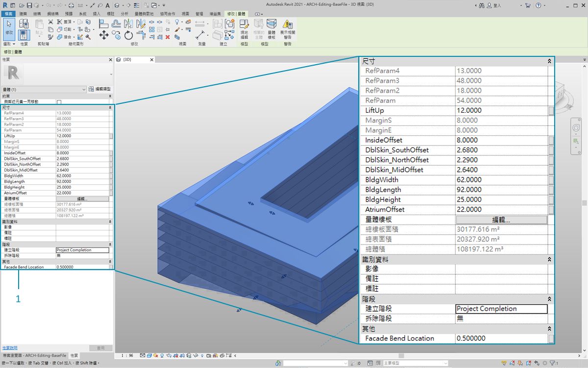Click the 展示相關警告 warnings icon
Viewport: 588px width, 368px height.
tap(288, 29)
